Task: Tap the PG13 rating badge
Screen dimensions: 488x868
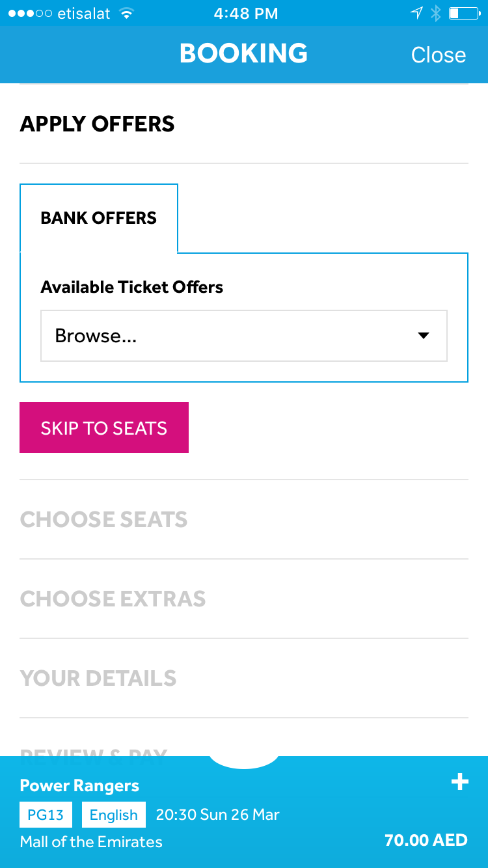Action: [46, 815]
